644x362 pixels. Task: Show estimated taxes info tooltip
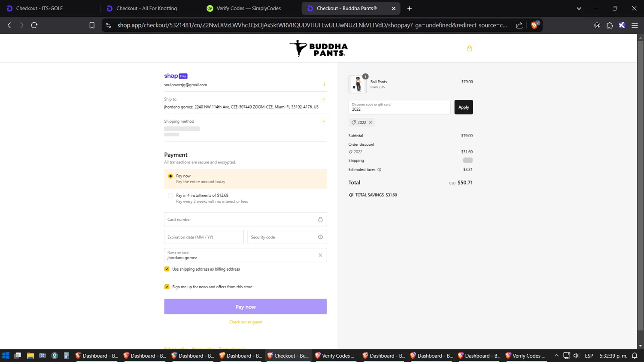coord(379,169)
